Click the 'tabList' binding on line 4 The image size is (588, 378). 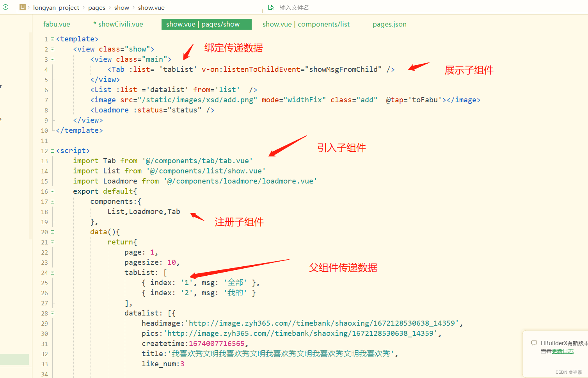point(178,70)
